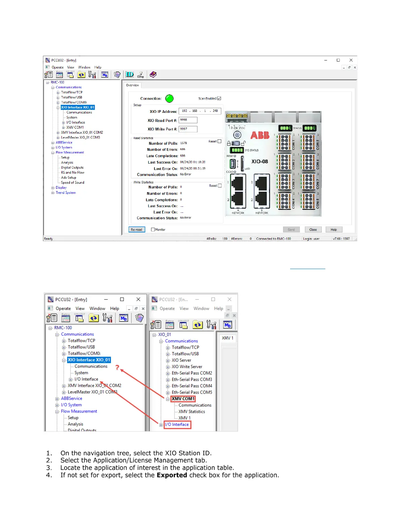Click the MB icon in the XIO_01 window

[228, 325]
